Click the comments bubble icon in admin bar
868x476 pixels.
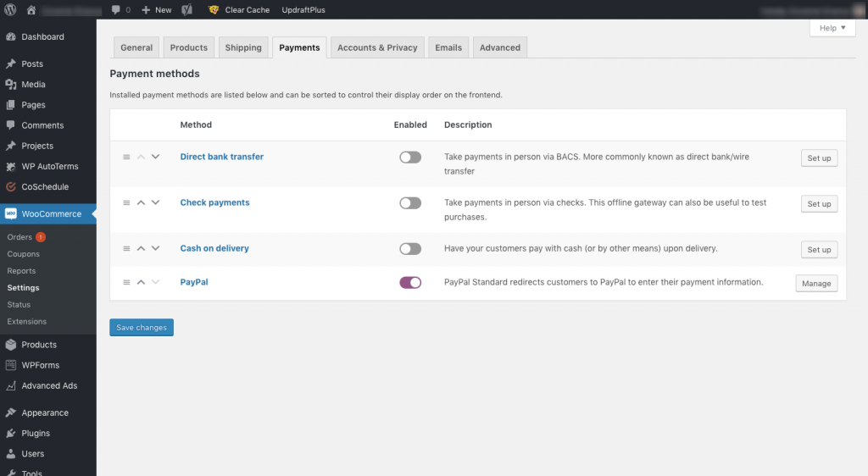pos(116,10)
